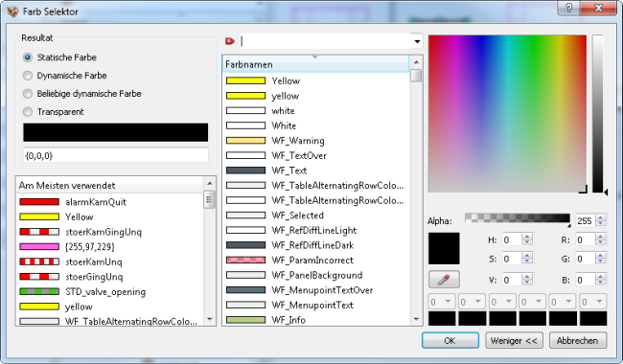This screenshot has height=364, width=623.
Task: Confirm with the OK button
Action: (x=450, y=341)
